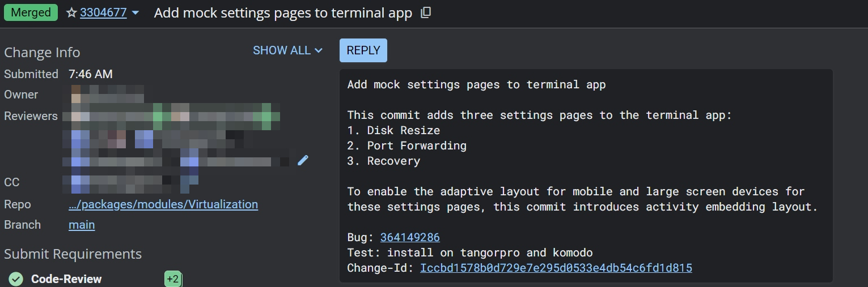The image size is (868, 287).
Task: Click the Submit Requirements heading
Action: [73, 254]
